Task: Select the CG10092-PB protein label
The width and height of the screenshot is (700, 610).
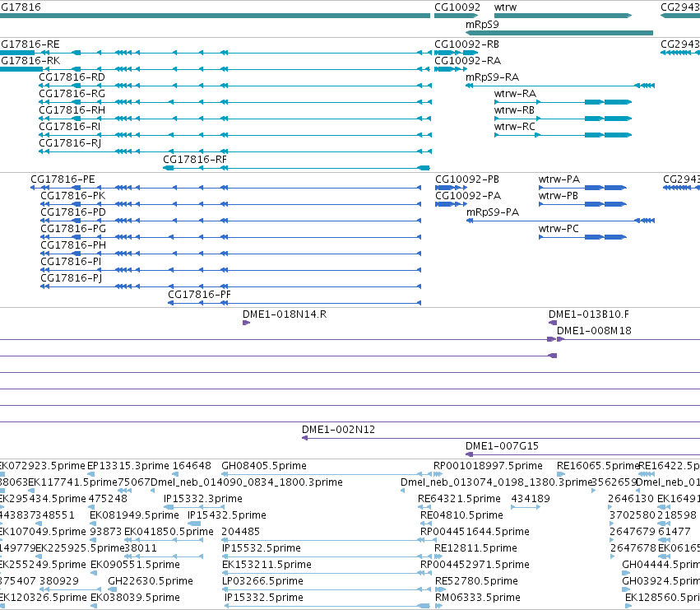Action: (x=467, y=179)
